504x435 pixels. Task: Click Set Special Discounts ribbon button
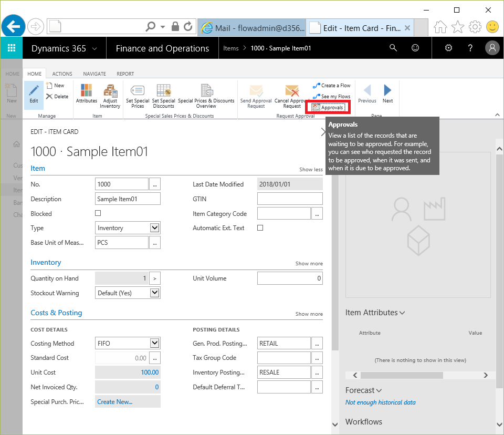point(163,96)
